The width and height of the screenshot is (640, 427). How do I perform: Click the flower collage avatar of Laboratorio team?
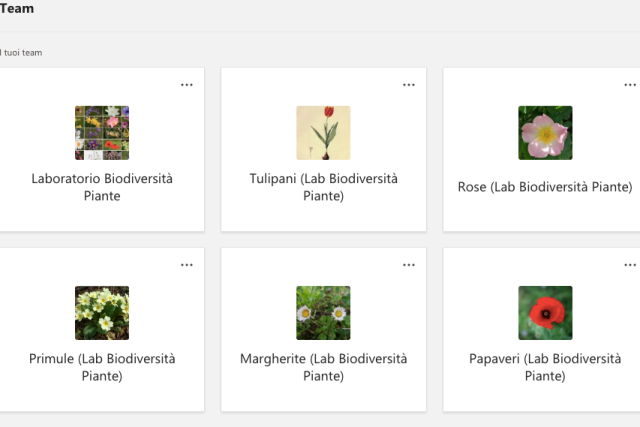pyautogui.click(x=102, y=133)
